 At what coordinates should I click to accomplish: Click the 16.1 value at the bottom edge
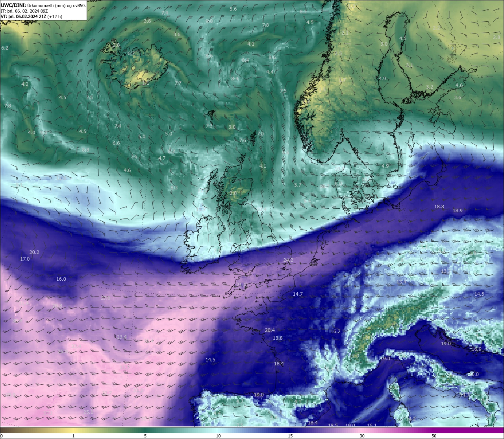coord(372,425)
